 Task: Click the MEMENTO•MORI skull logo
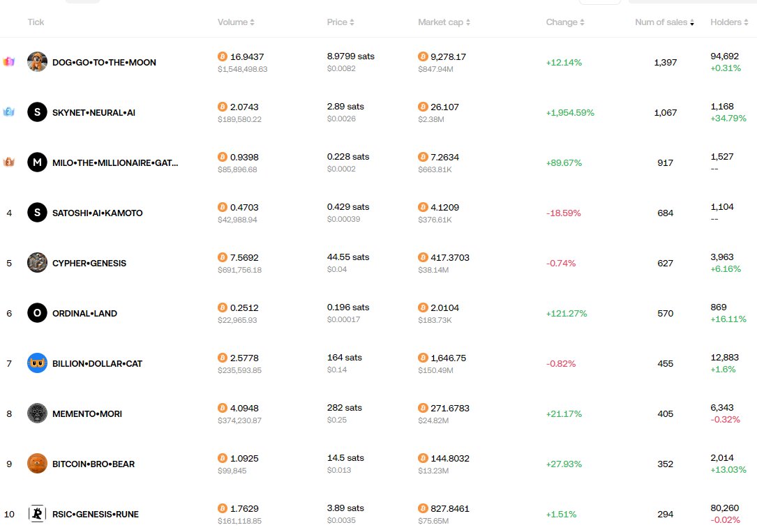(x=37, y=413)
